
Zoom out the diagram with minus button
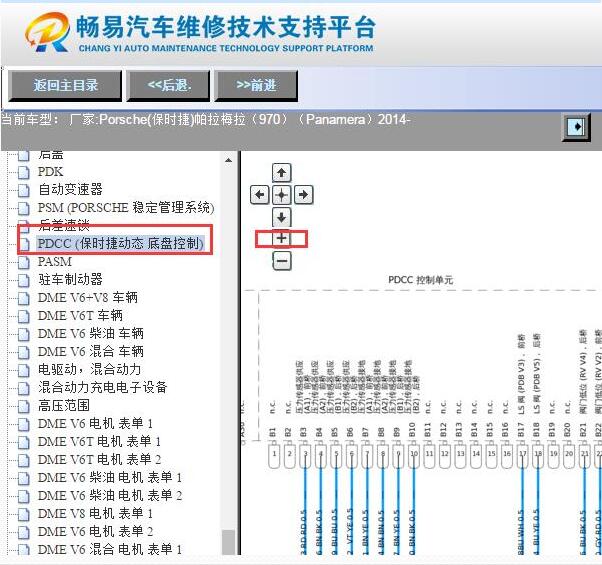(281, 261)
